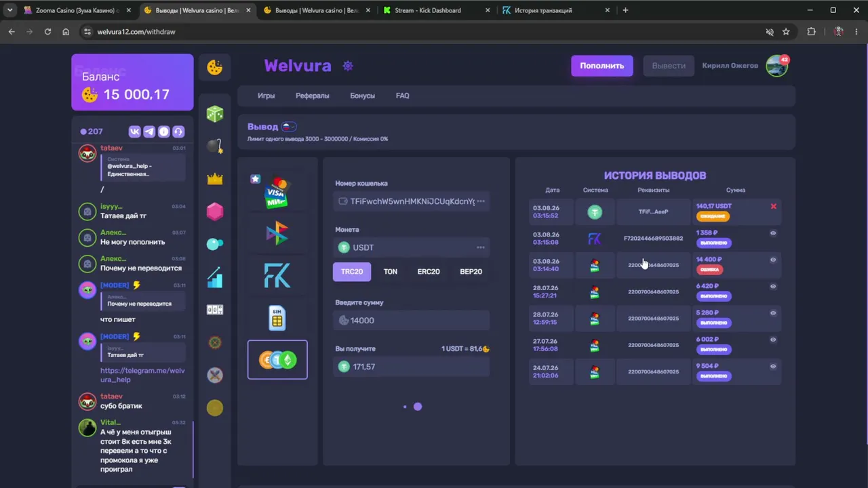This screenshot has height=488, width=868.
Task: Click the F7202446689503882 requisite
Action: coord(654,239)
